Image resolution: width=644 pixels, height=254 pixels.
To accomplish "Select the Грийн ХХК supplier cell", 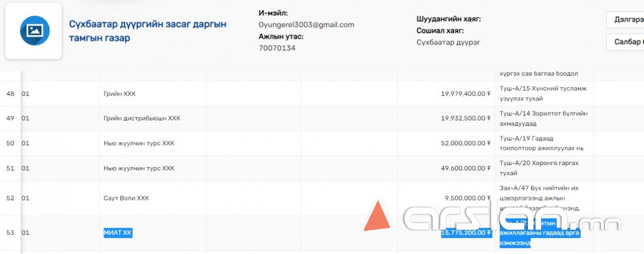I will pyautogui.click(x=120, y=94).
